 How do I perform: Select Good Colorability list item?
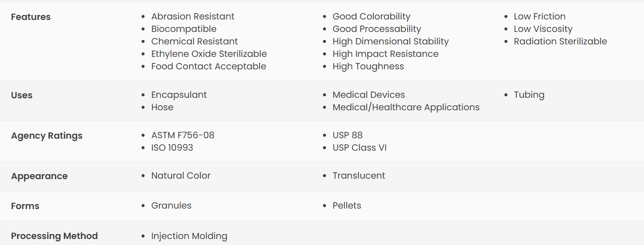371,16
